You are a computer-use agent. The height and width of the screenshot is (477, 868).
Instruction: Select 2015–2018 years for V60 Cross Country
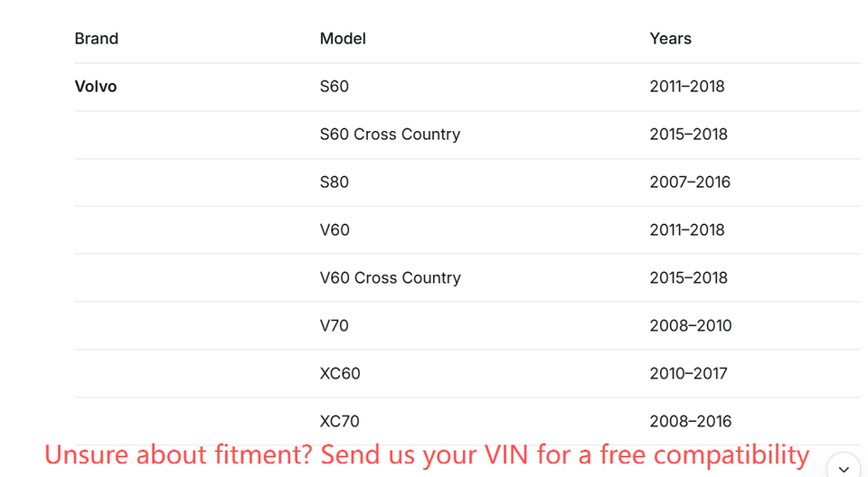tap(688, 278)
